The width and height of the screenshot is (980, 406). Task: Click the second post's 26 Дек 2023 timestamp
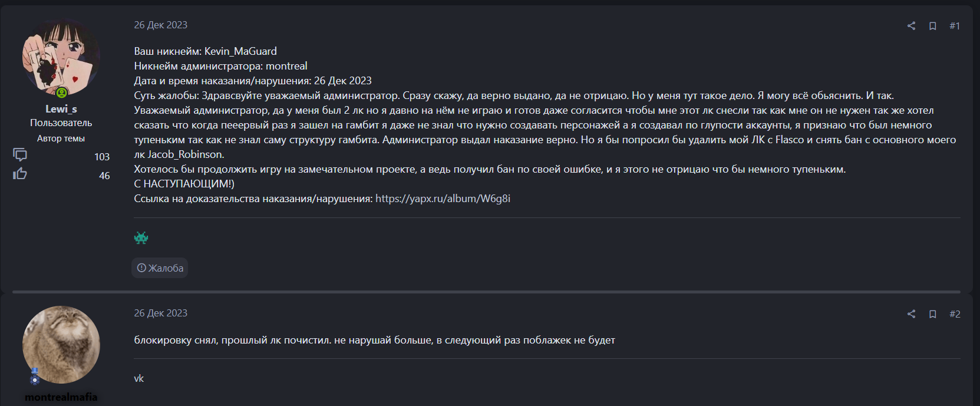click(160, 313)
